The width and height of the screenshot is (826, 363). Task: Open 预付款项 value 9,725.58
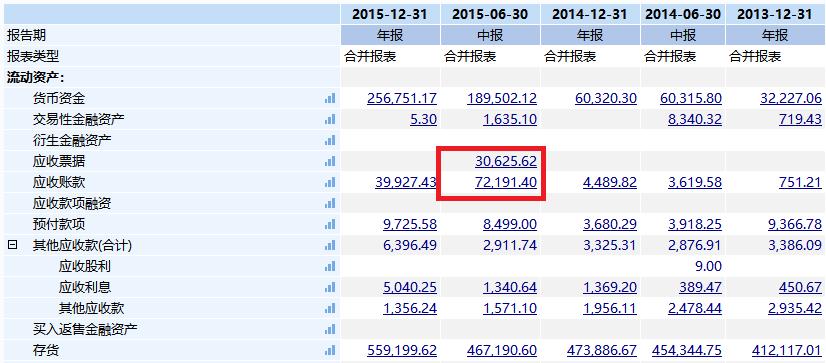point(410,224)
